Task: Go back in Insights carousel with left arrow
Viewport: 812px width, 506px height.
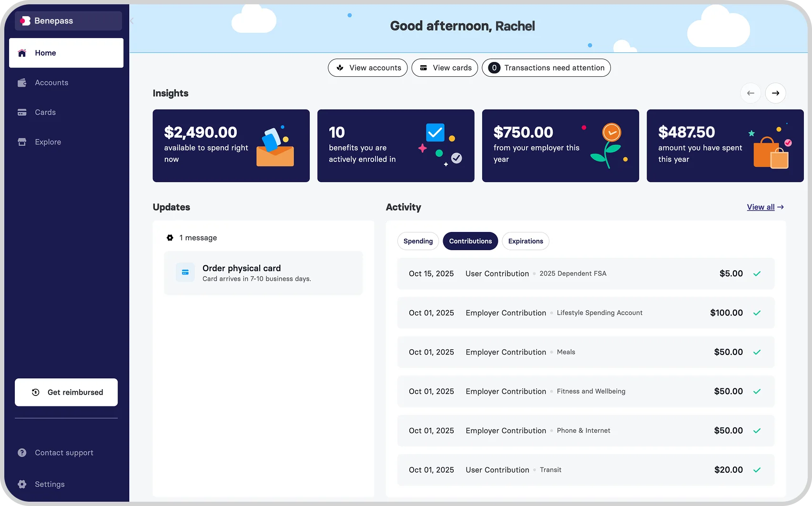Action: coord(751,93)
